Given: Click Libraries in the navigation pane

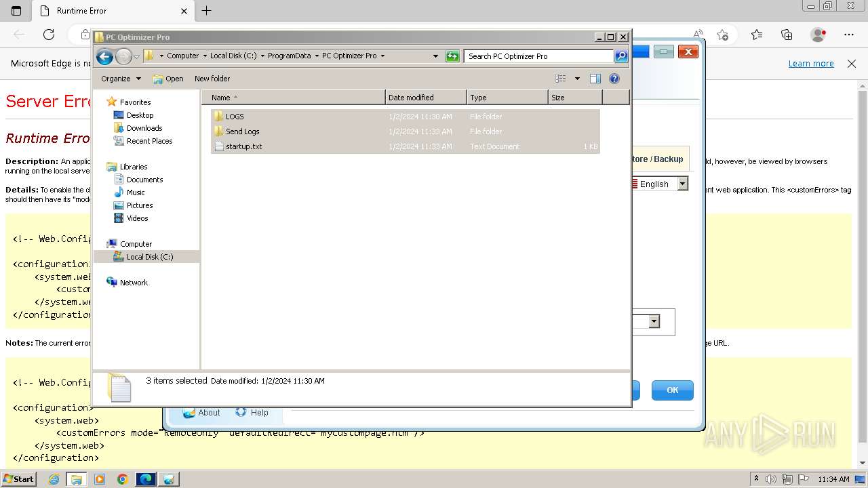Looking at the screenshot, I should tap(134, 167).
